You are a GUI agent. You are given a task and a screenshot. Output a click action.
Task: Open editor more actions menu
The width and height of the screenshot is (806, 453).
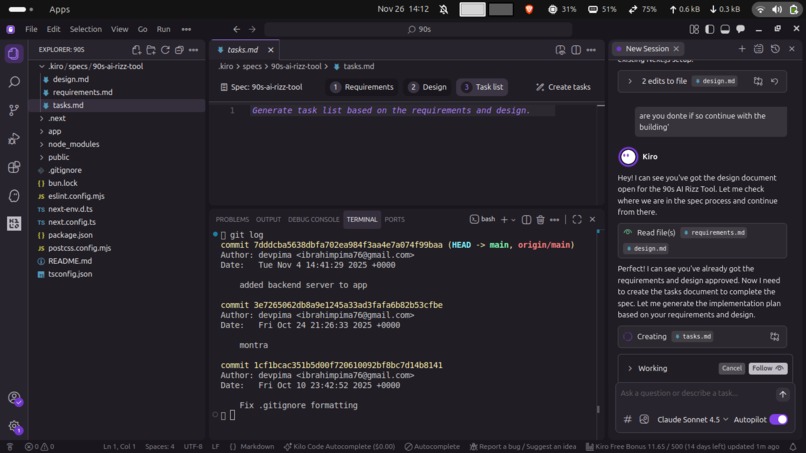pos(591,50)
